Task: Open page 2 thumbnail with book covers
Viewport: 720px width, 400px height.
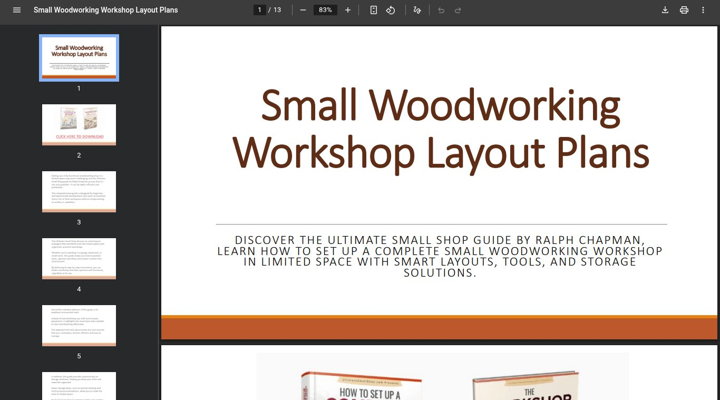Action: (x=79, y=124)
